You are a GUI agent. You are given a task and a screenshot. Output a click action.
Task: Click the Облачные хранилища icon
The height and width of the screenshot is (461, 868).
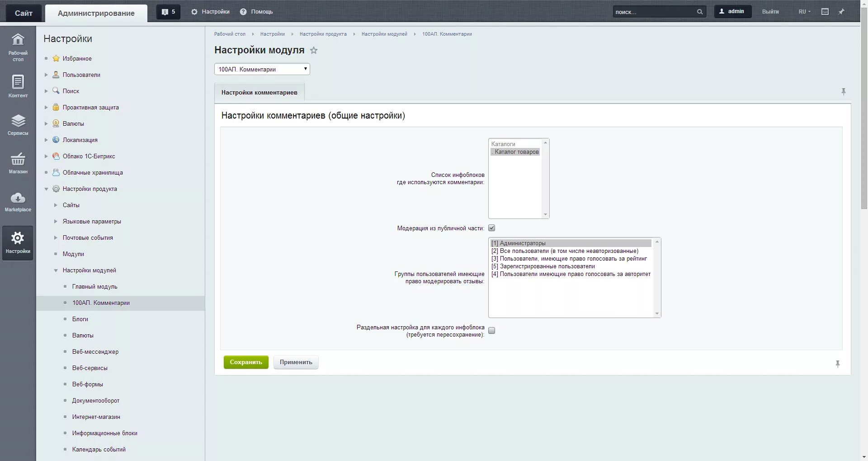pos(56,172)
